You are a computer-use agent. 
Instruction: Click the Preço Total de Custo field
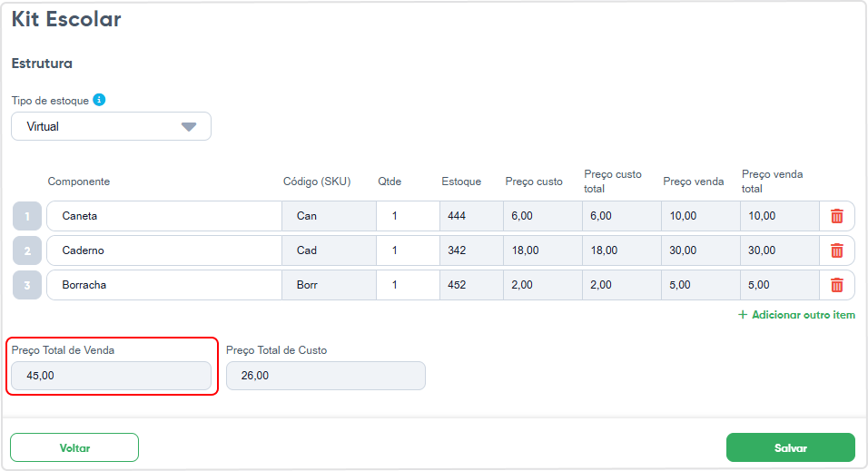[325, 375]
